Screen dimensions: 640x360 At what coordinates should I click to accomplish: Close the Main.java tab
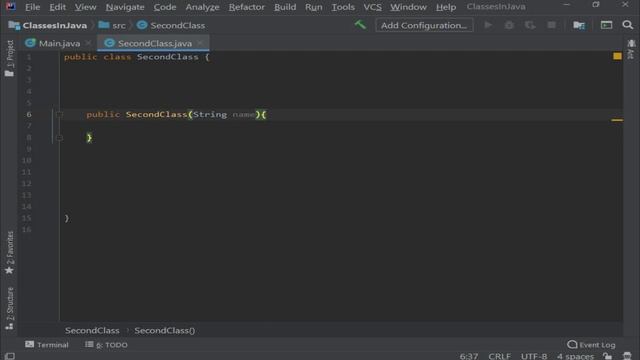click(88, 43)
